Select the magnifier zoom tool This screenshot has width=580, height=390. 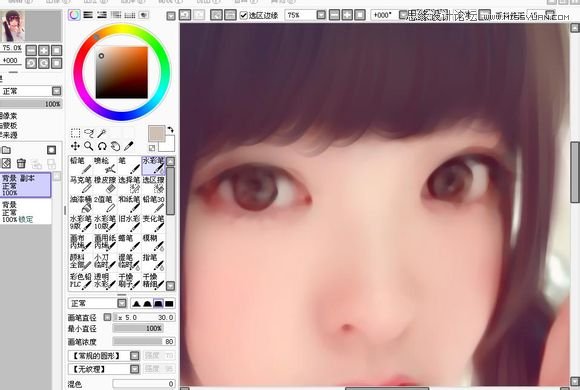click(88, 146)
